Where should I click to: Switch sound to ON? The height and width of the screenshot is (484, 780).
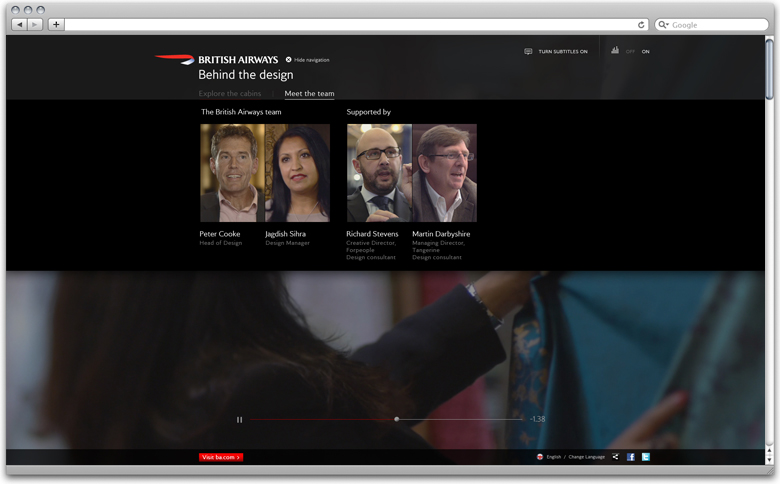coord(645,52)
